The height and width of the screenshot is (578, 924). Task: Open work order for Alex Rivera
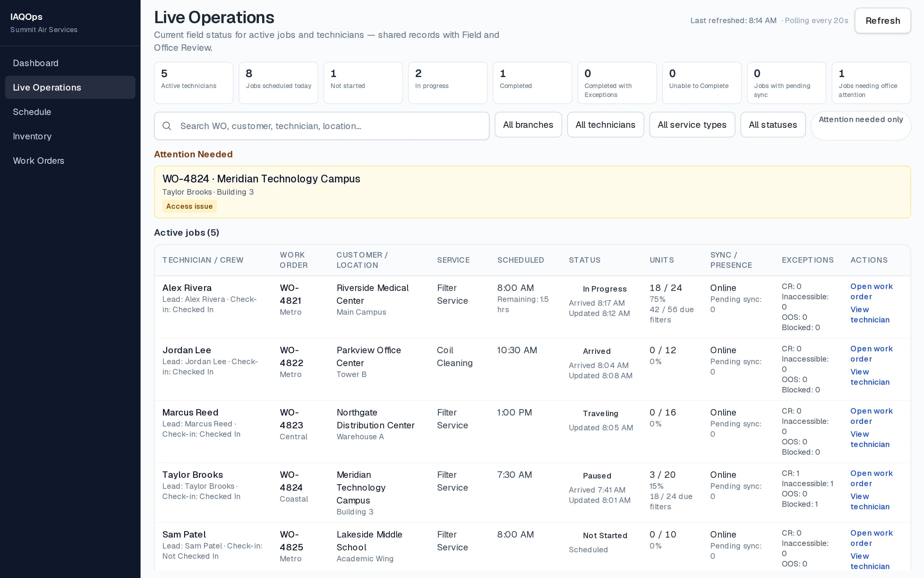point(871,291)
